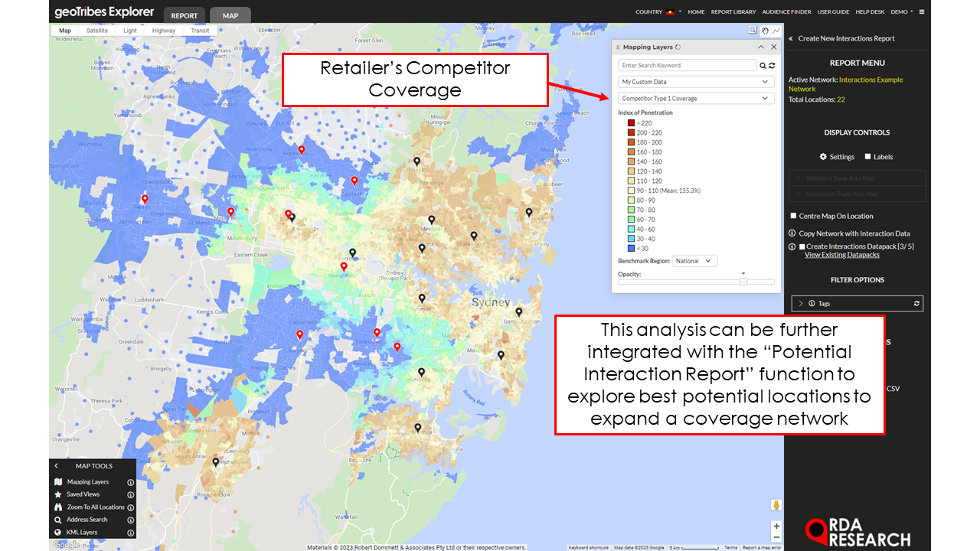Open Competitor Type 1 Coverage dropdown

click(696, 98)
